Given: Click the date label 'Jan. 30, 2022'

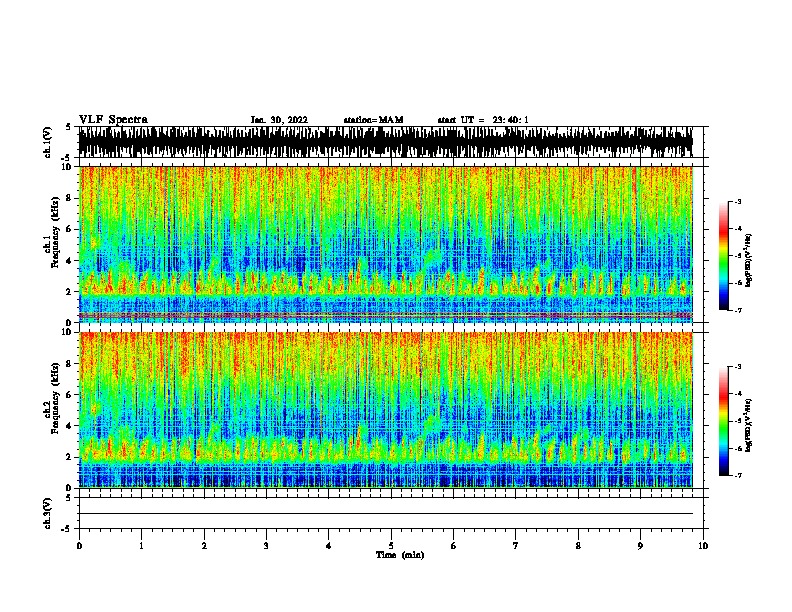Looking at the screenshot, I should [x=279, y=120].
